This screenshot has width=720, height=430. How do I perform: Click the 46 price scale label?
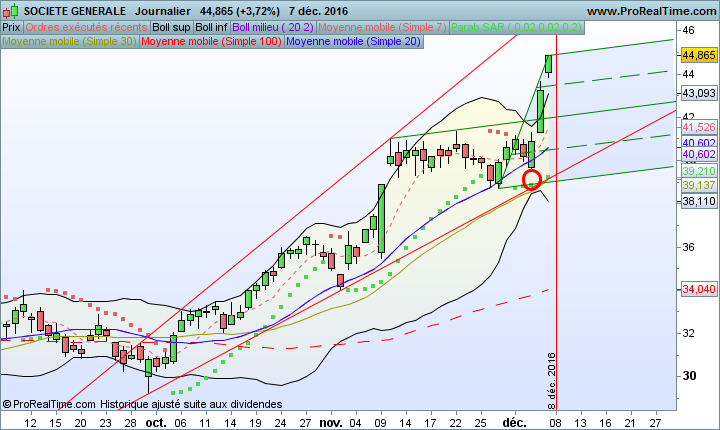click(688, 30)
